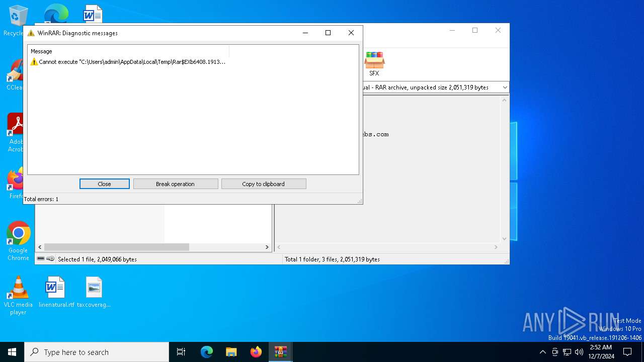644x362 pixels.
Task: Click WinRAR icon in taskbar
Action: [x=281, y=352]
